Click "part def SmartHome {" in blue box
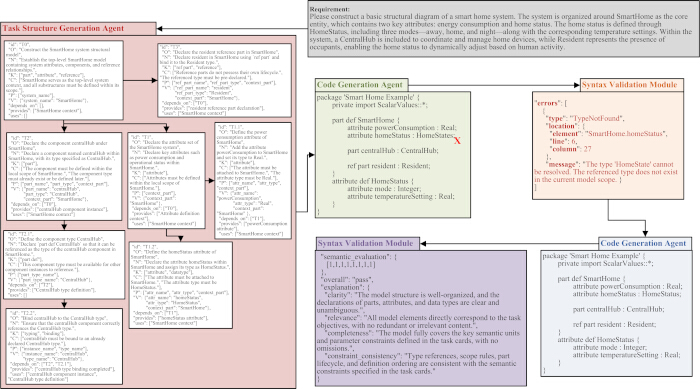The image size is (700, 389). click(592, 279)
